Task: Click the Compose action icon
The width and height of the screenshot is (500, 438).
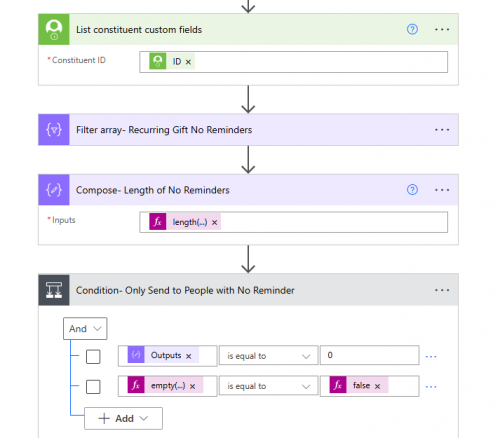Action: [x=54, y=190]
